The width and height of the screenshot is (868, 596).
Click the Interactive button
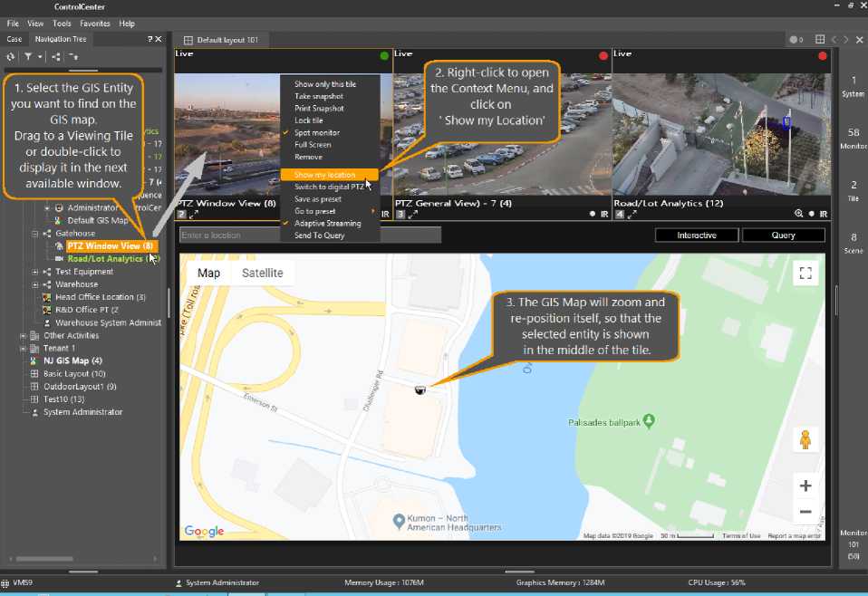[696, 235]
